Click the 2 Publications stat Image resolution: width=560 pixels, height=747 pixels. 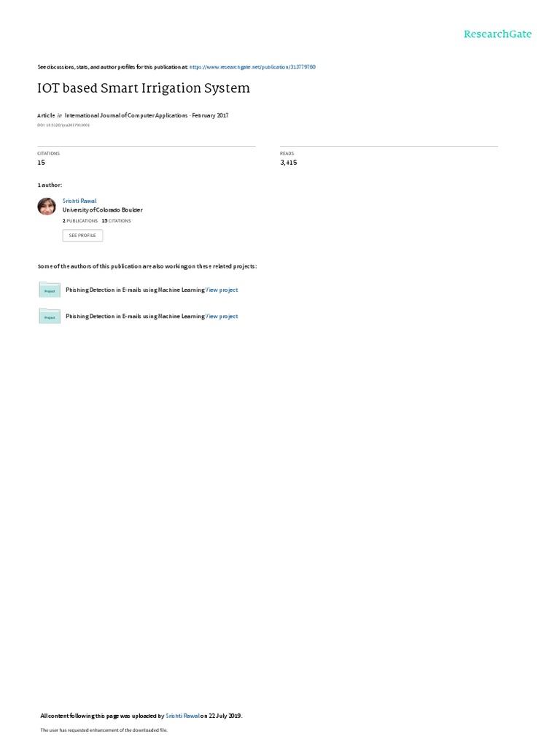(80, 221)
